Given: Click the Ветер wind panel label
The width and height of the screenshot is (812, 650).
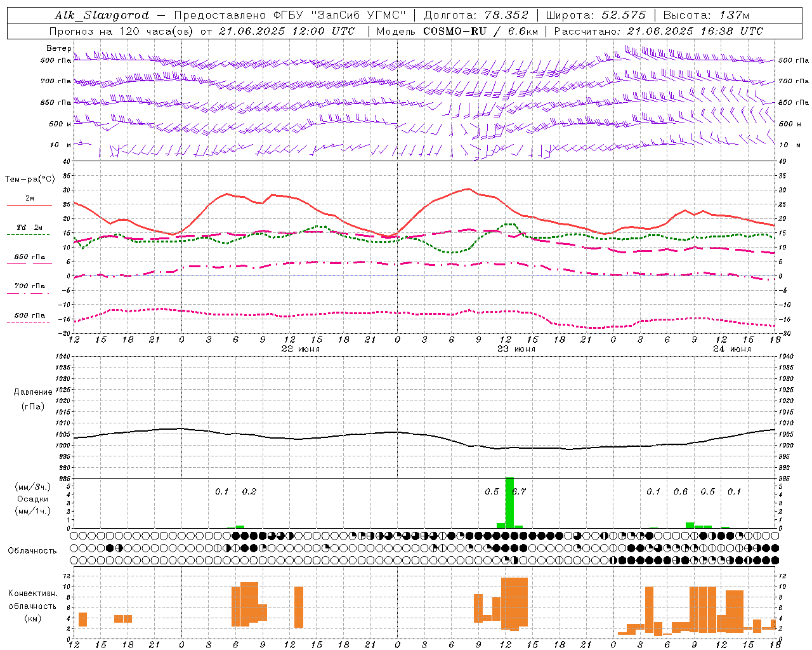Looking at the screenshot, I should (x=58, y=48).
